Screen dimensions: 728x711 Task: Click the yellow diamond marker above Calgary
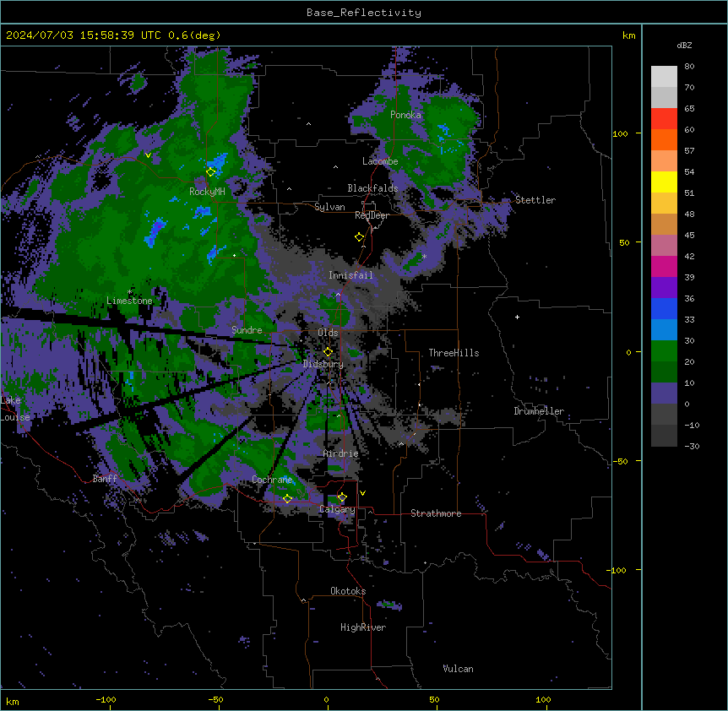[x=342, y=497]
